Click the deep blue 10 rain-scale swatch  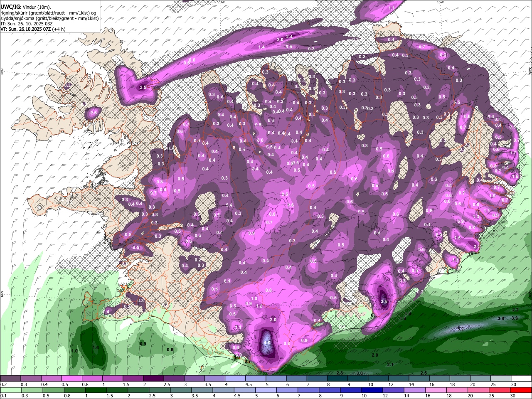372,390
